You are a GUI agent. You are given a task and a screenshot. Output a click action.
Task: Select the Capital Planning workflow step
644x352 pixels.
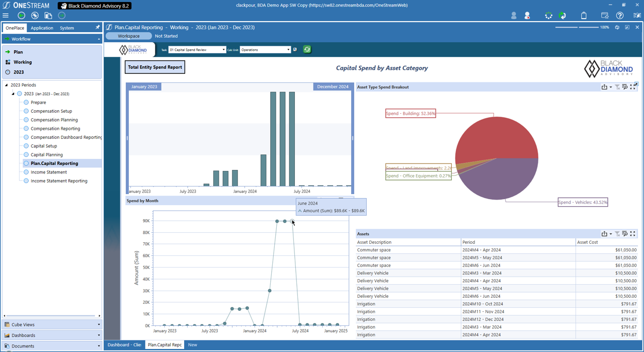(47, 155)
